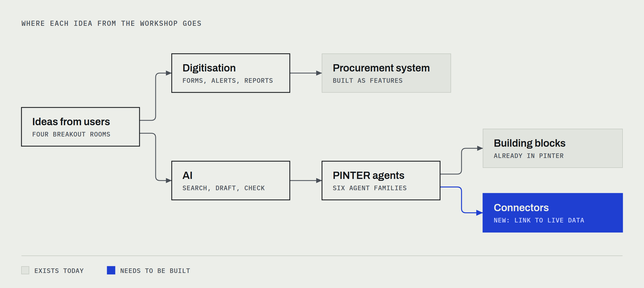Screen dimensions: 644x288
Task: Click the Procurement system box
Action: (386, 73)
